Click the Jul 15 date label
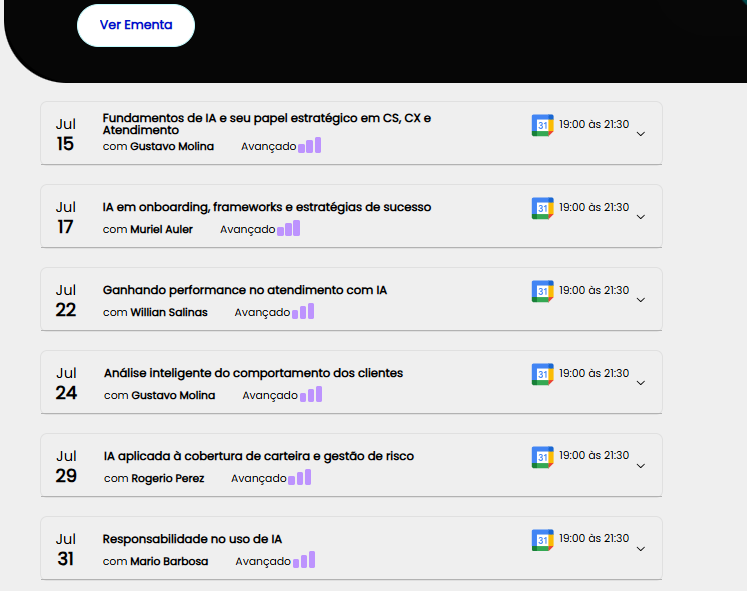The width and height of the screenshot is (747, 591). pyautogui.click(x=65, y=134)
